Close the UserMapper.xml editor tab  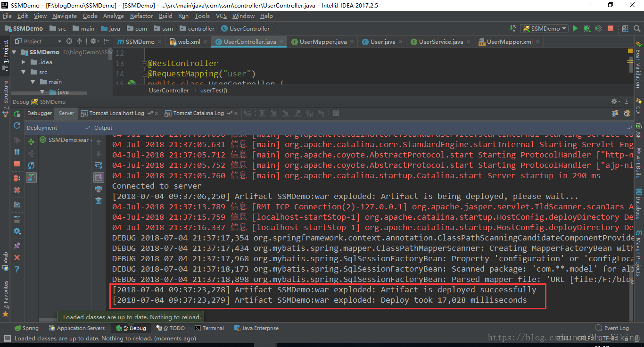(x=538, y=42)
